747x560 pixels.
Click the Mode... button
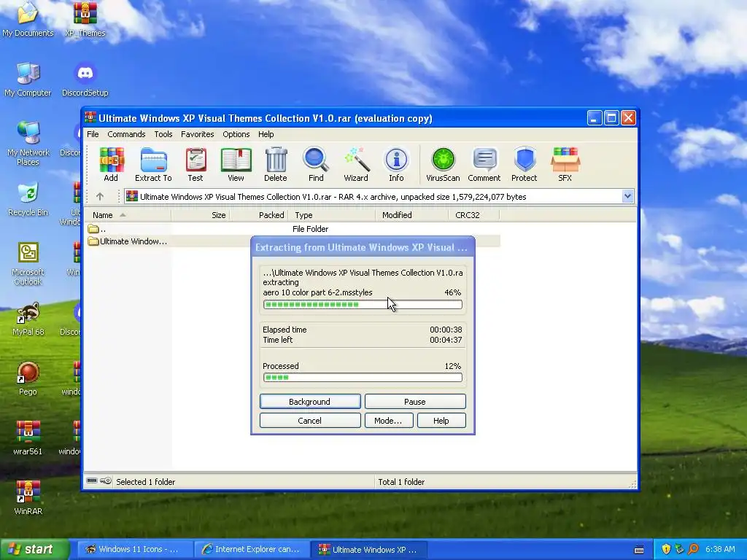click(389, 421)
